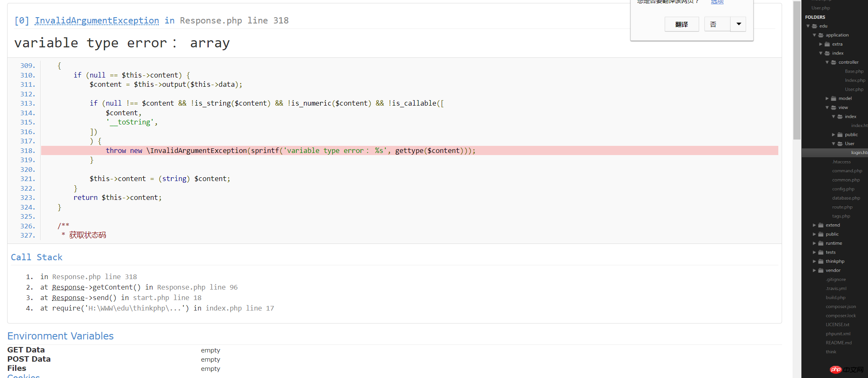Expand the thinkphp folder arrow

point(814,261)
